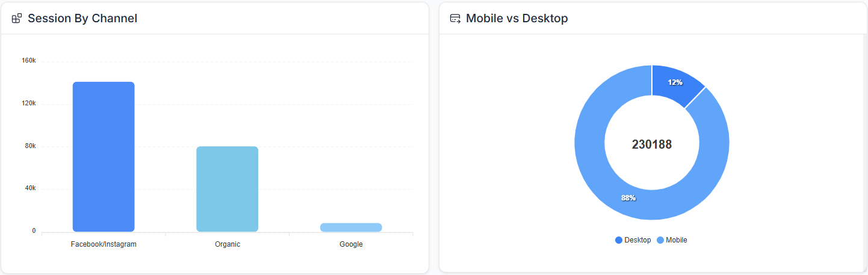Click the 160k y-axis label
This screenshot has height=275, width=868.
click(29, 61)
